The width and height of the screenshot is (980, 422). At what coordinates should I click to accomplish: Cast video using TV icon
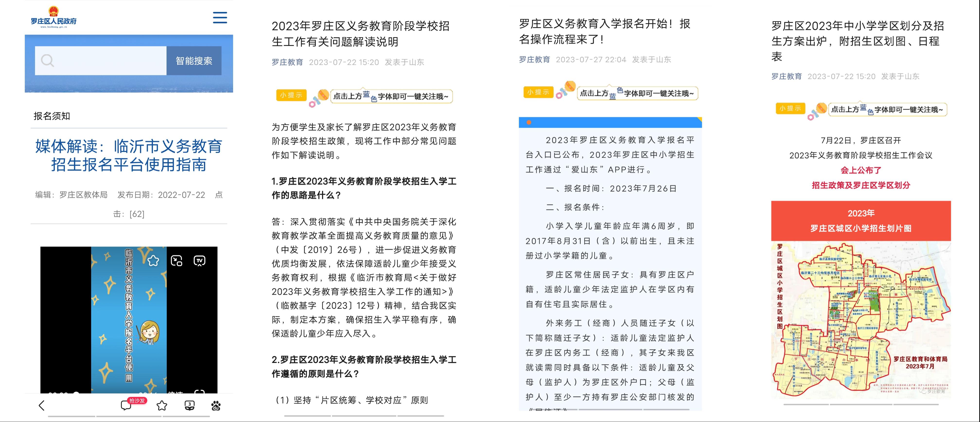tap(199, 261)
